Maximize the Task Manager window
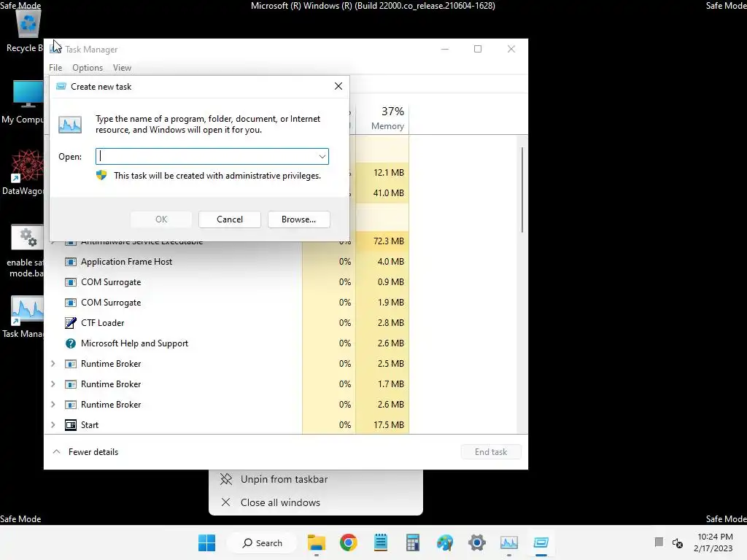 point(478,49)
